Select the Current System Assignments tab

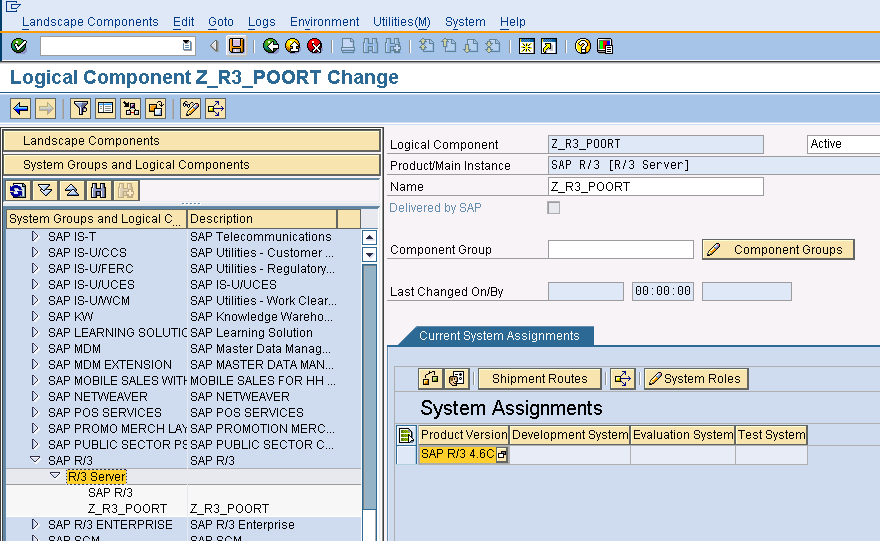coord(499,336)
